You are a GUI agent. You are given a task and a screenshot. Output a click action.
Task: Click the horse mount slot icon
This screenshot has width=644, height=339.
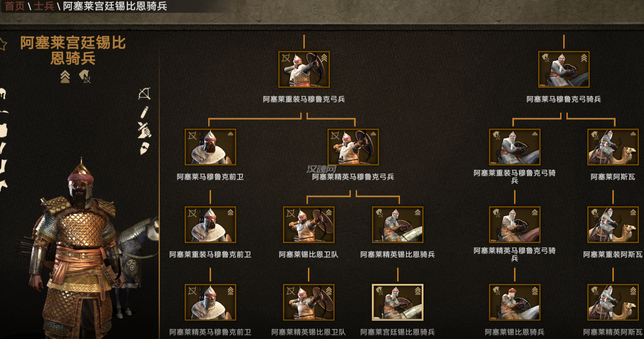point(3,185)
